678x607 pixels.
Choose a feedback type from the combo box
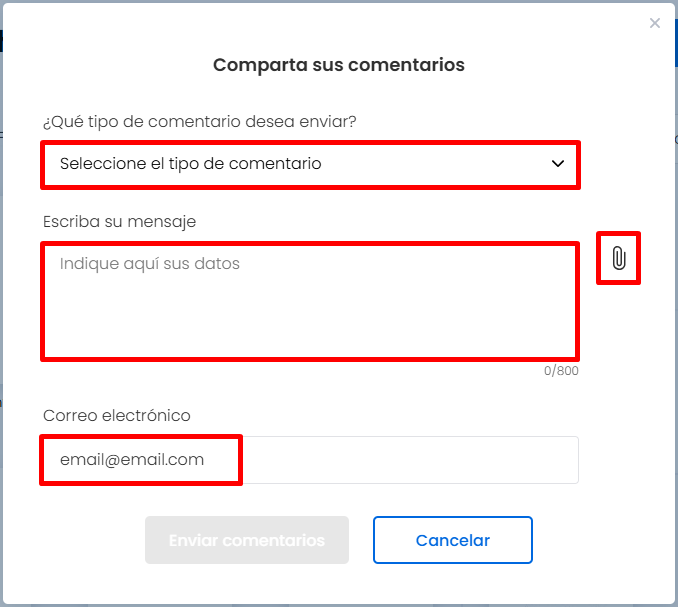pos(310,164)
